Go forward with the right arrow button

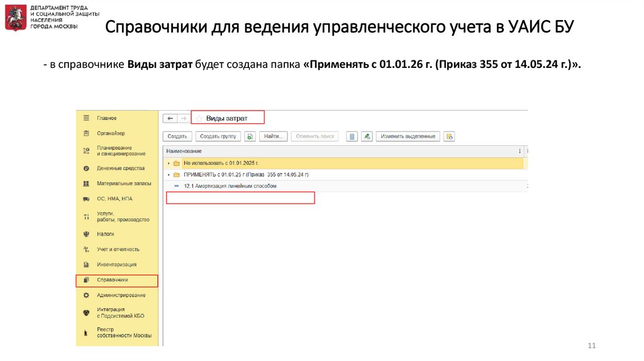pos(183,118)
